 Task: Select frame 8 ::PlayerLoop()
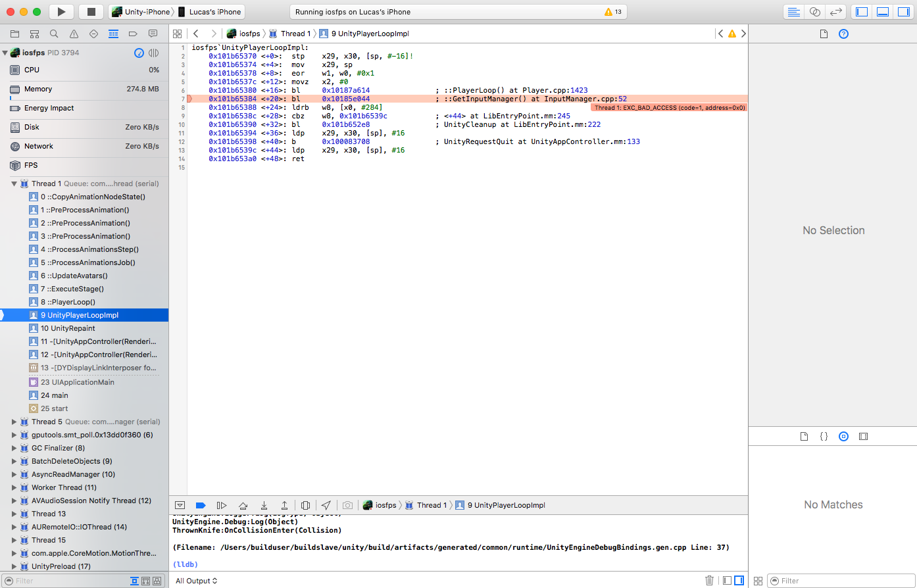[x=84, y=302]
